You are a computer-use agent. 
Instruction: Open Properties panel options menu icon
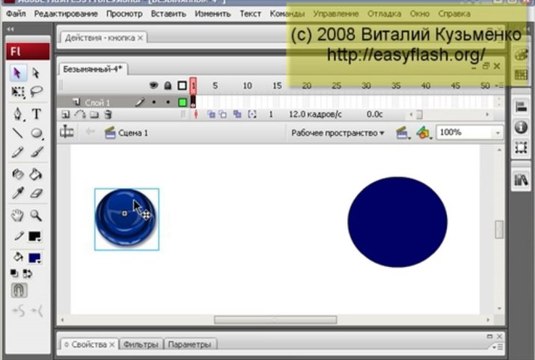[x=498, y=347]
